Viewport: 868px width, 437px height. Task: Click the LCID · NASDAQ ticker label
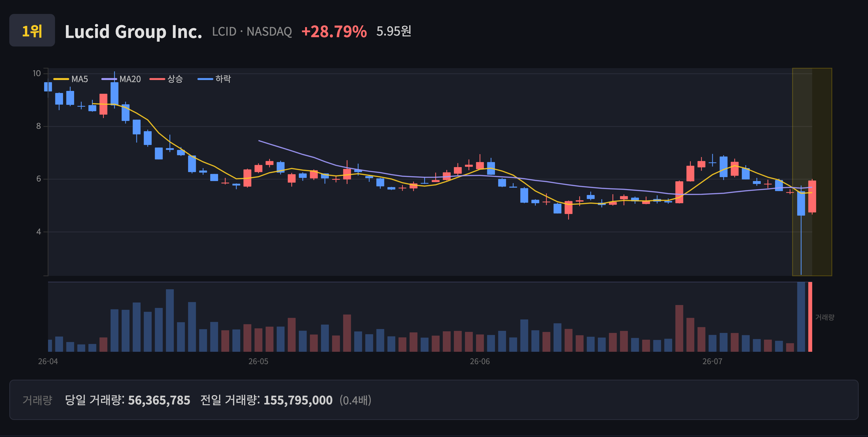click(252, 32)
